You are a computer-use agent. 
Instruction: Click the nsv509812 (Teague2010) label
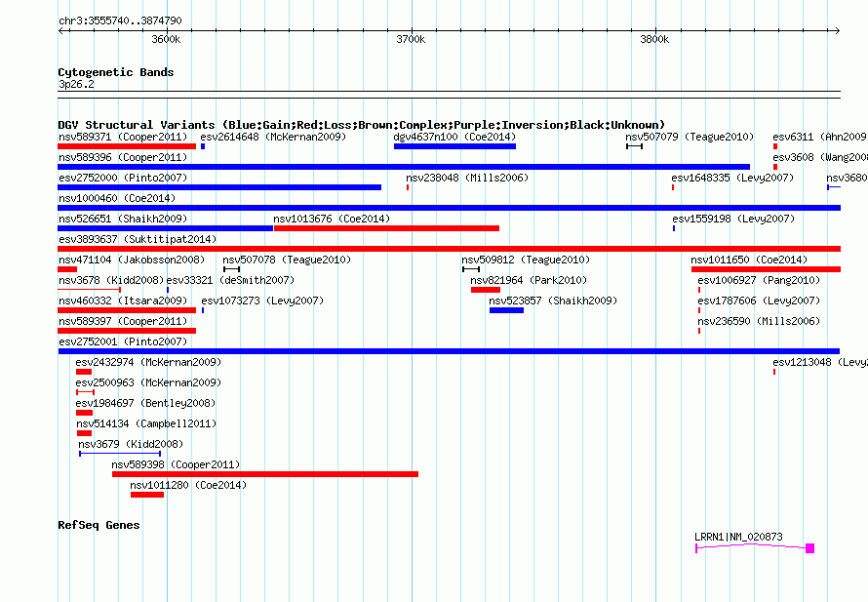click(x=526, y=260)
